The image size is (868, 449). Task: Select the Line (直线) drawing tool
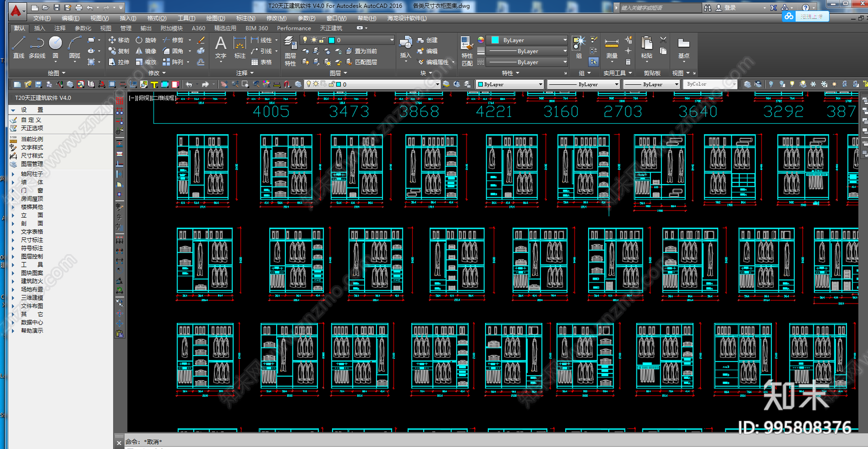[x=18, y=47]
